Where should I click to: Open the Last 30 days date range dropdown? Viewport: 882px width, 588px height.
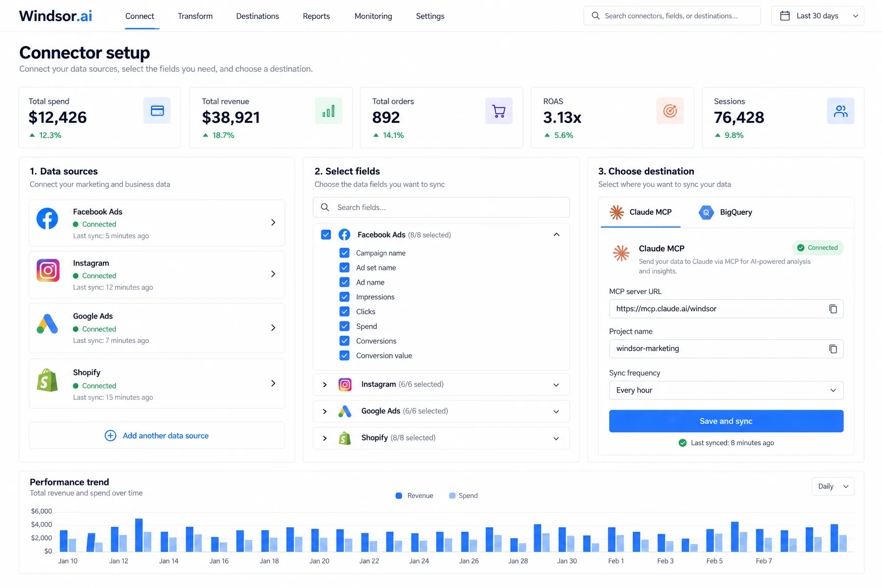817,16
